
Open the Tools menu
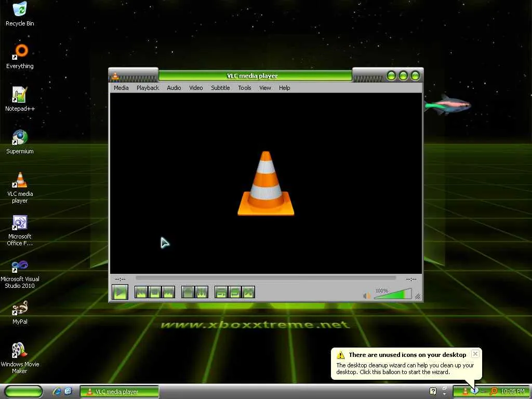click(245, 88)
